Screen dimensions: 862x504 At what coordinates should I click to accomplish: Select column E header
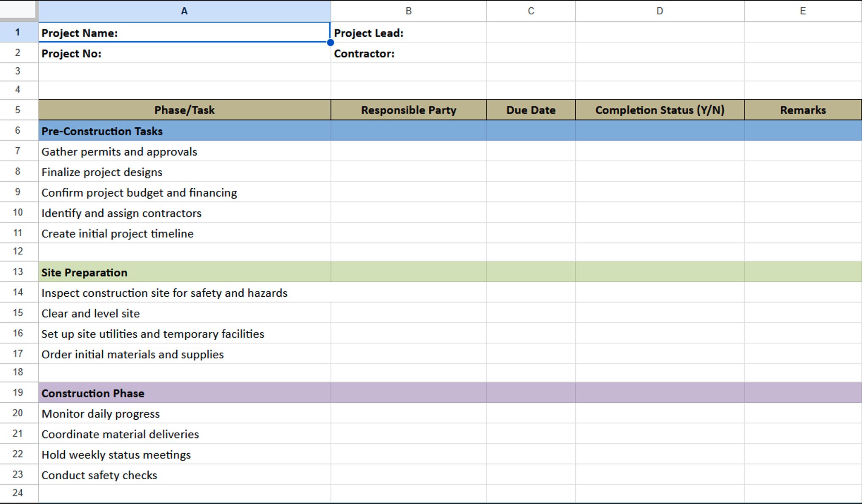[x=803, y=11]
